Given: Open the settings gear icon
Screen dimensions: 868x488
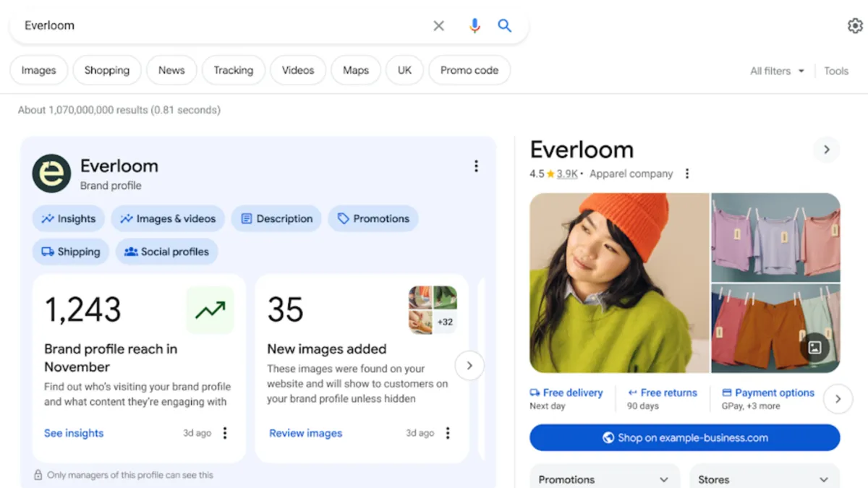Looking at the screenshot, I should click(x=855, y=25).
